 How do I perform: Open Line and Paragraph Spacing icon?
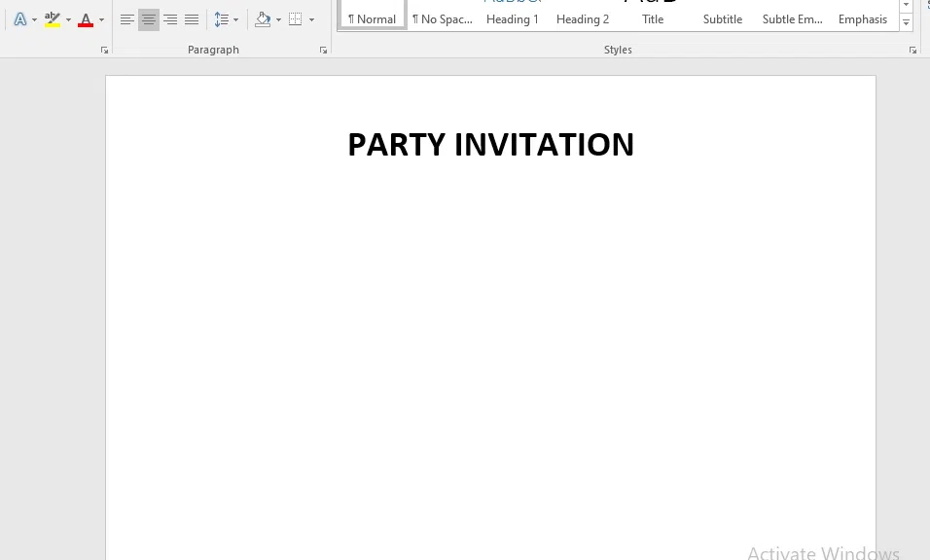[223, 18]
